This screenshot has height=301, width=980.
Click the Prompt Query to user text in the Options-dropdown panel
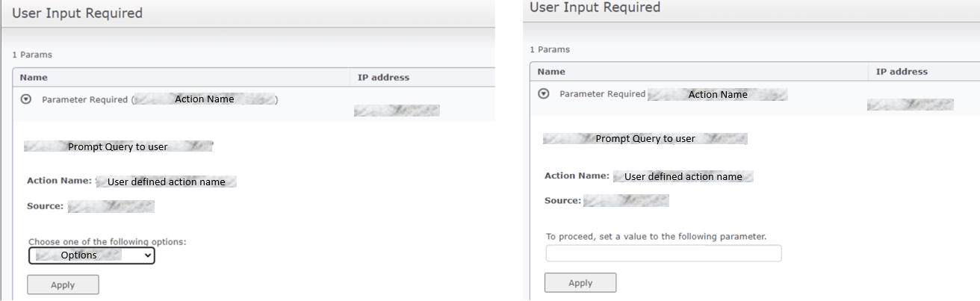click(x=118, y=147)
